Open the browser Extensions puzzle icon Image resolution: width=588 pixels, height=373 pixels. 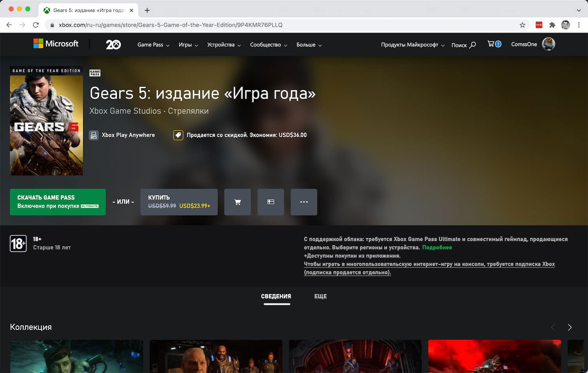[x=552, y=25]
